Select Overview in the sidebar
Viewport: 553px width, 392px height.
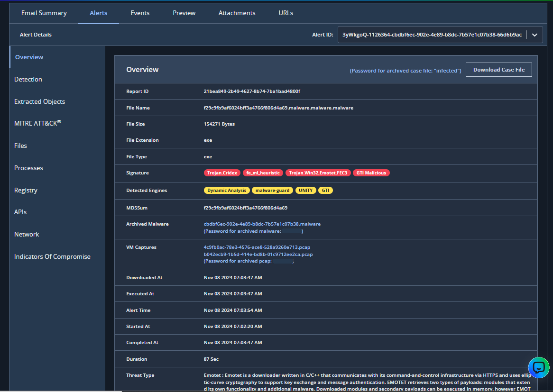(x=29, y=57)
